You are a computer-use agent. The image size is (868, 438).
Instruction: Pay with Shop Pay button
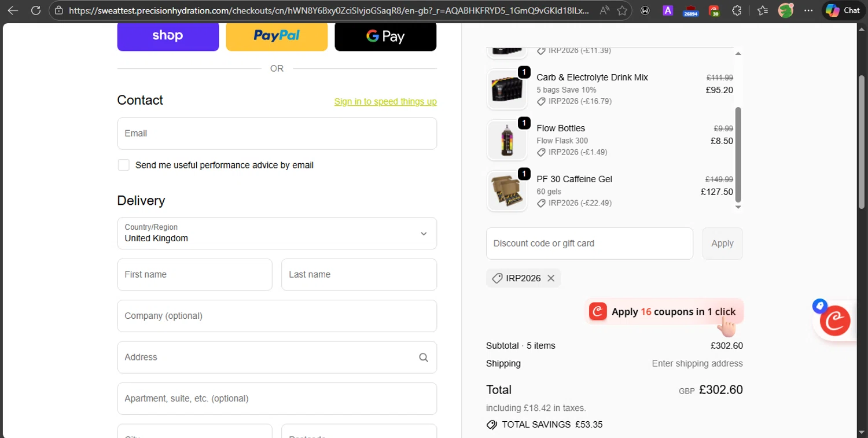tap(168, 36)
